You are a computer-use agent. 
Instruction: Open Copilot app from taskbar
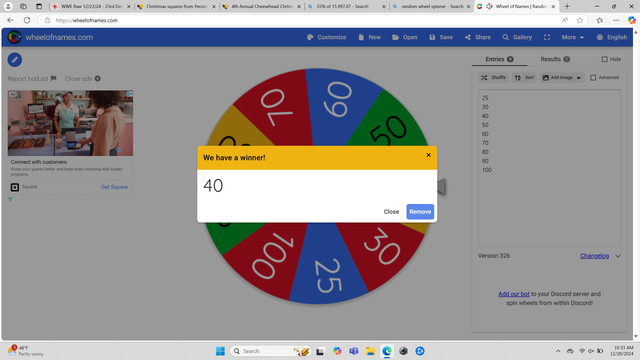pos(337,351)
